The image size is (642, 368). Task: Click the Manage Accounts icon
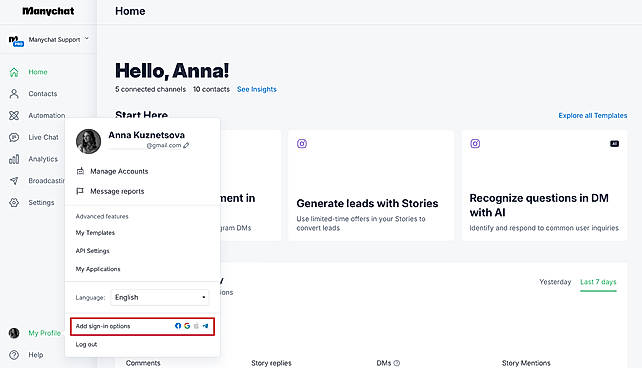(80, 171)
